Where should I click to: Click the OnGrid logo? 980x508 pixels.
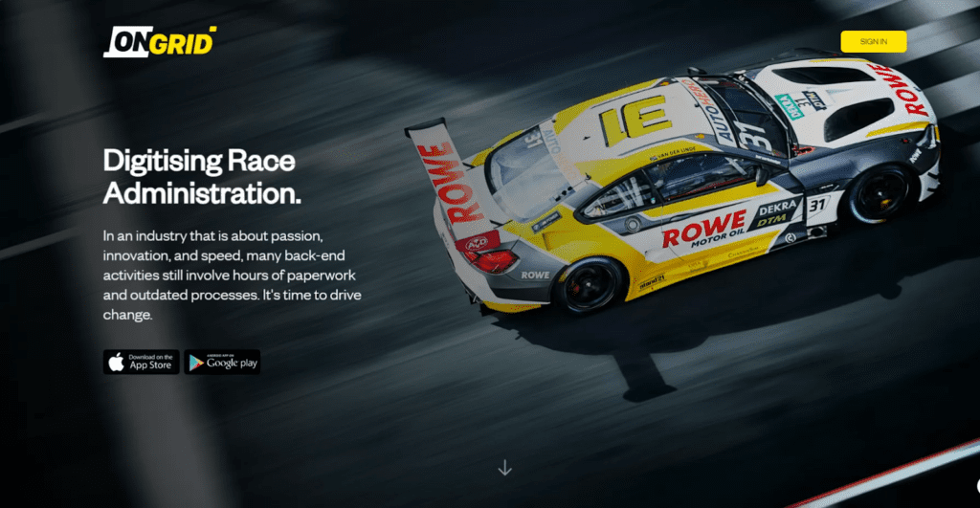point(160,42)
